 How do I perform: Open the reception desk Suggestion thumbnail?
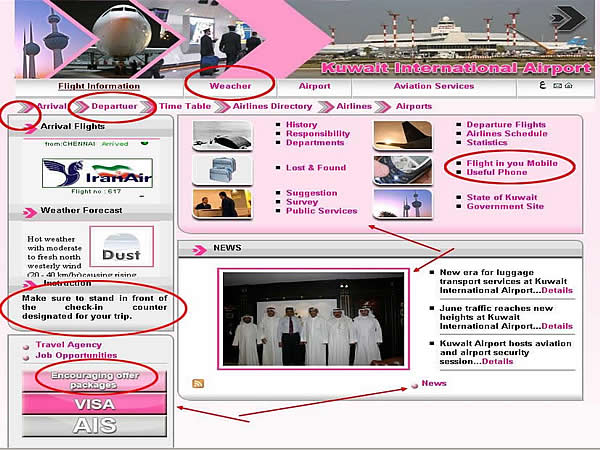(222, 204)
